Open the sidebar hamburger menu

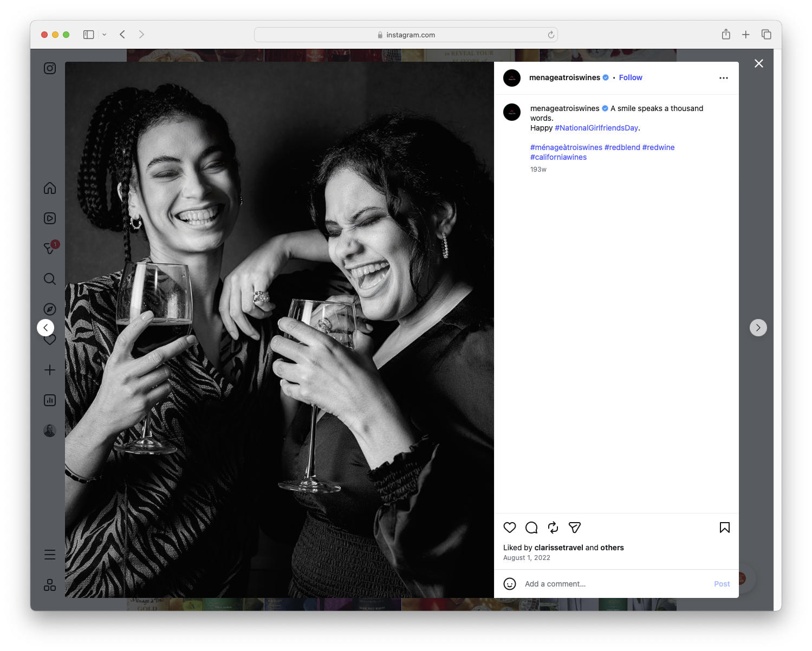[49, 554]
